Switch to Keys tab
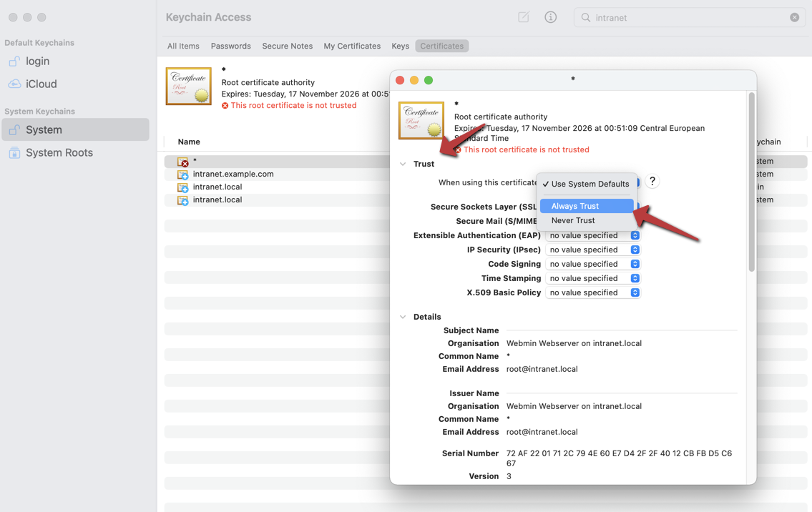 pos(401,46)
